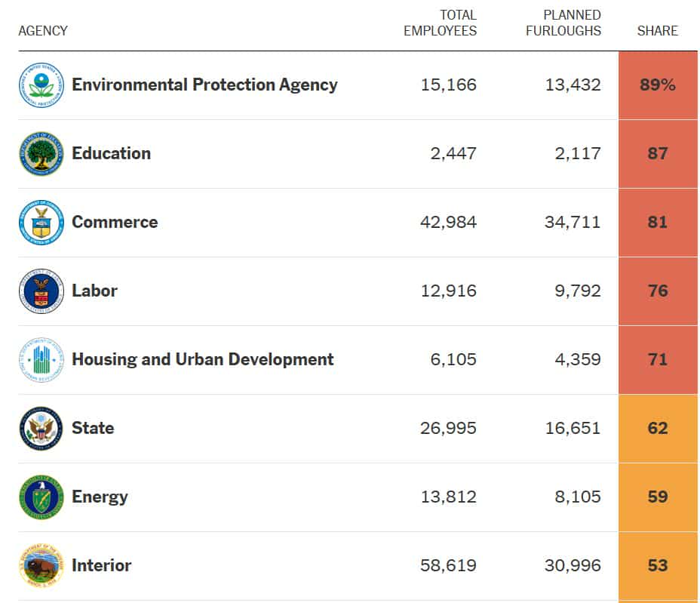Click the Labor department seal icon
This screenshot has width=700, height=603.
41,291
